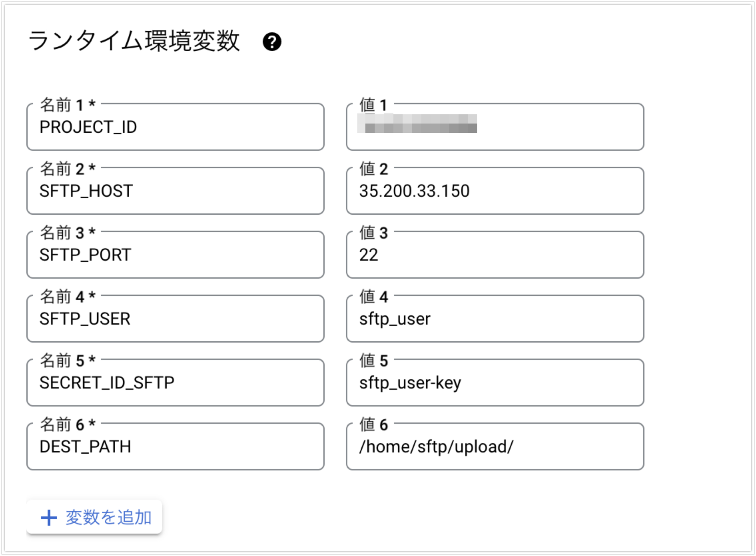756x556 pixels.
Task: Click the value 3 field containing 22
Action: (495, 255)
